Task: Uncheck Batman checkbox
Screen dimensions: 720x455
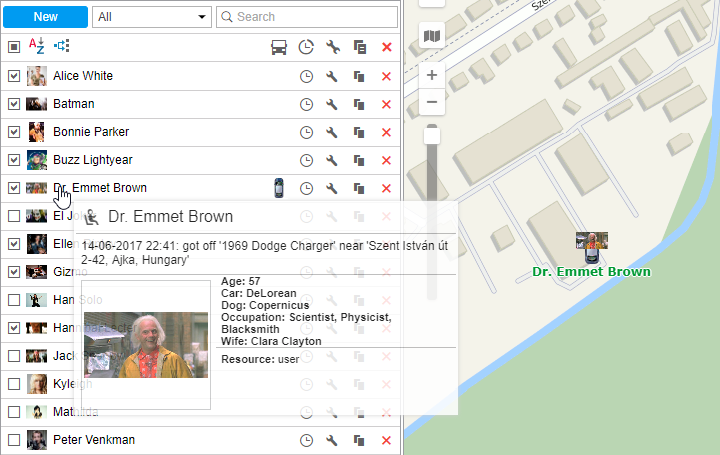Action: click(14, 104)
